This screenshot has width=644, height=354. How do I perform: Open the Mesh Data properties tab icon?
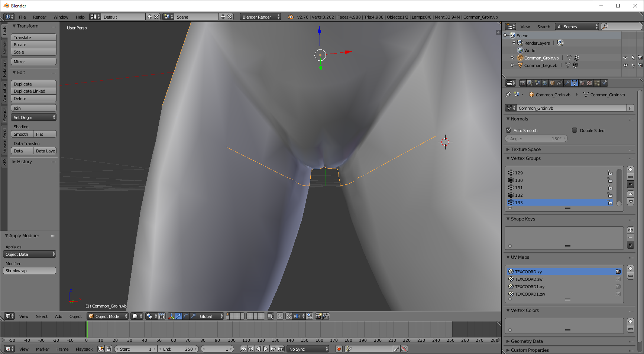click(x=575, y=83)
